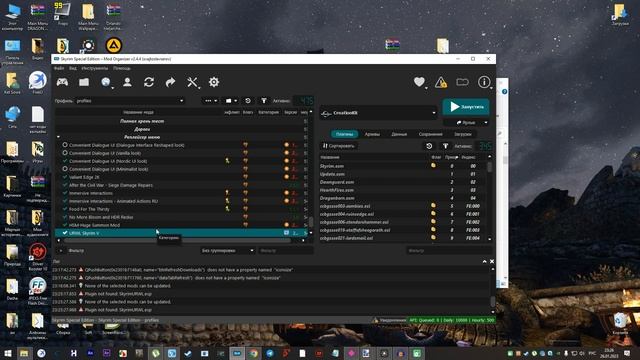The image size is (640, 360).
Task: Open the folder dropdown above mod list
Action: tap(231, 101)
